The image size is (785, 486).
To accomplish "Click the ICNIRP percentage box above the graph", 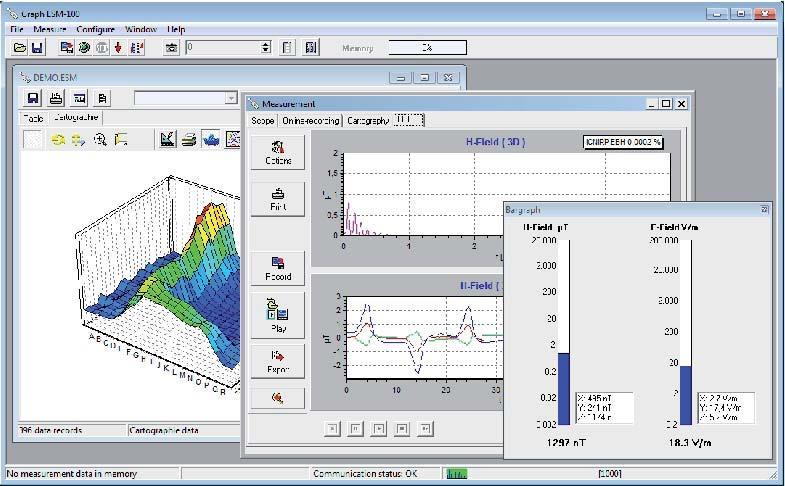I will click(623, 142).
